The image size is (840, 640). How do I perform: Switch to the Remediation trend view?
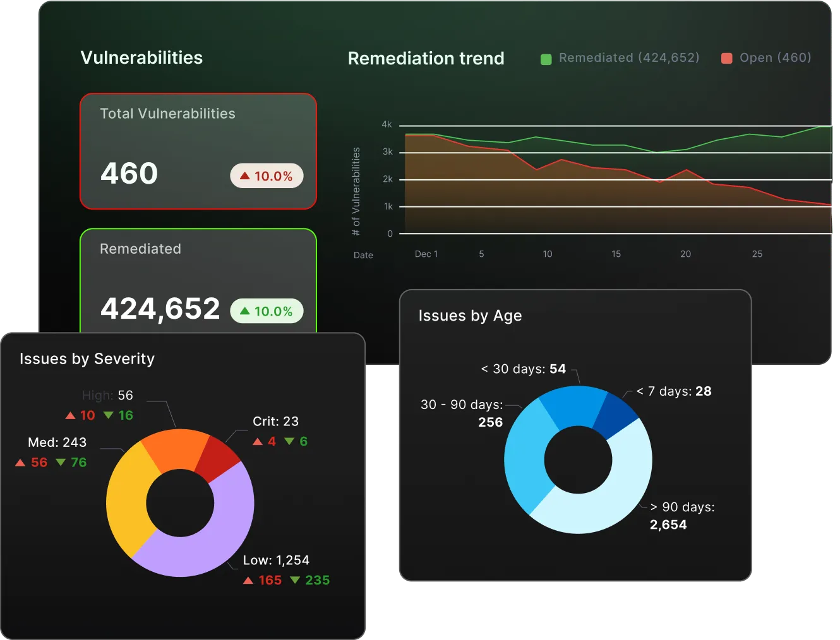coord(426,58)
